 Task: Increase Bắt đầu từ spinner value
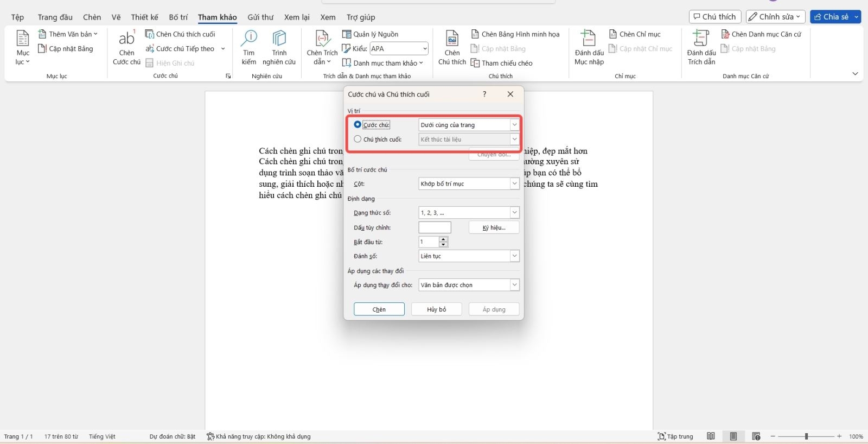pyautogui.click(x=443, y=239)
